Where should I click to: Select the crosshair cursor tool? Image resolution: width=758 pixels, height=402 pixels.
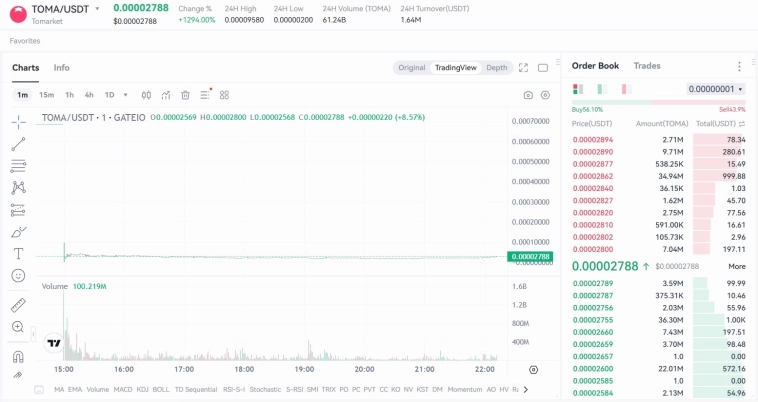[x=18, y=121]
